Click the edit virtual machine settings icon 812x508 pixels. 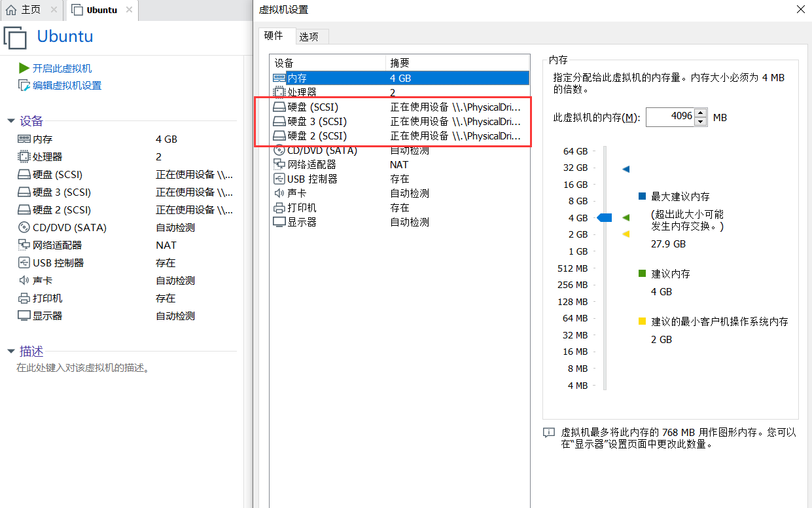[24, 86]
